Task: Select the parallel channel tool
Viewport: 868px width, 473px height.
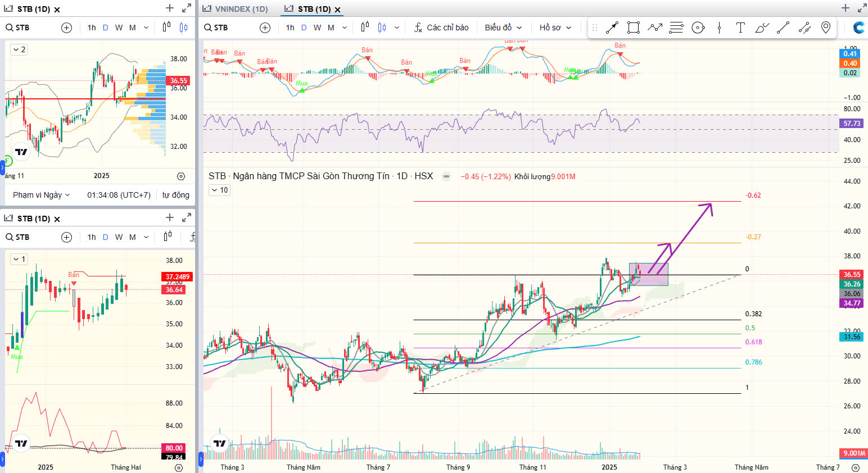Action: pos(804,28)
